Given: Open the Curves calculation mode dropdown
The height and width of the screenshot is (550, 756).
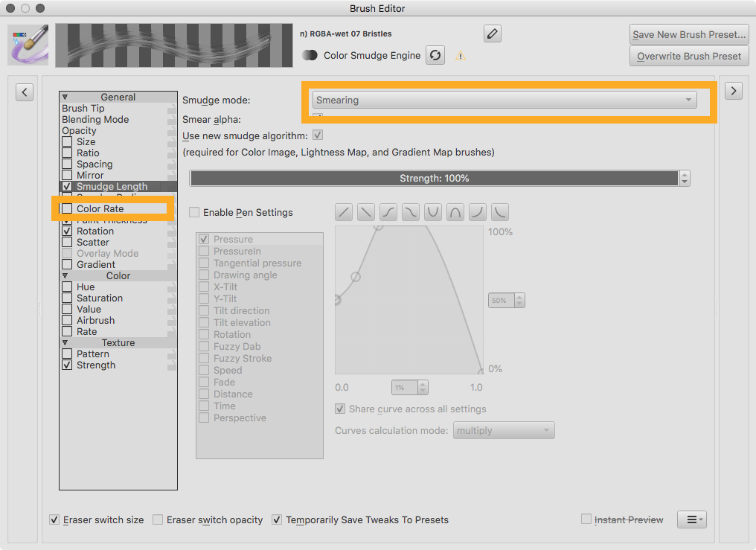Looking at the screenshot, I should click(x=504, y=430).
